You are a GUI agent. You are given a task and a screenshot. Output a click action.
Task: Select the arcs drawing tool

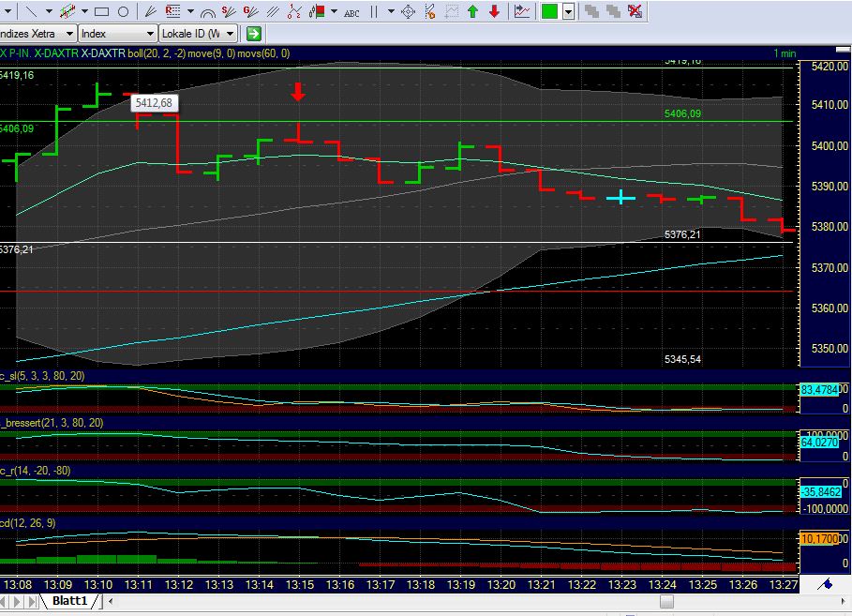pyautogui.click(x=207, y=11)
